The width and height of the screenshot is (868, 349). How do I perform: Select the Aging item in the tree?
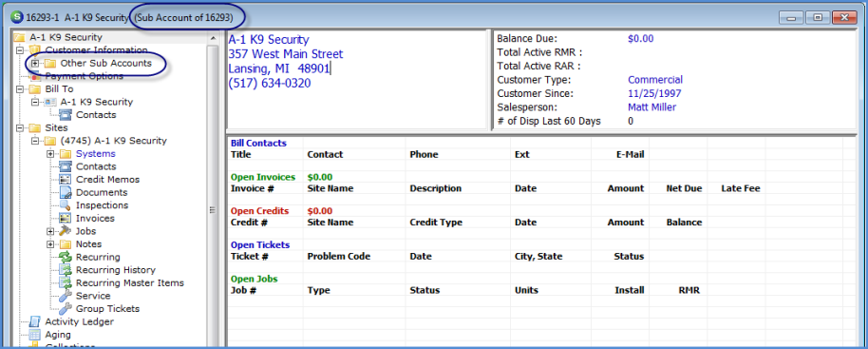point(58,335)
